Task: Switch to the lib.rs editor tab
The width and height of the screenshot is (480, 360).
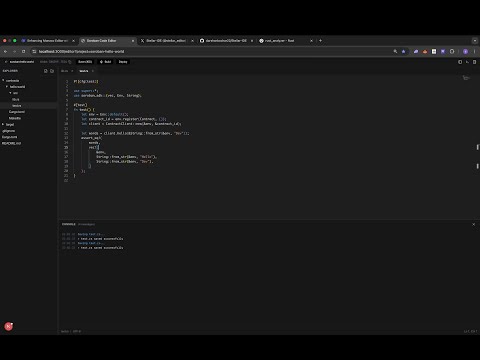Action: 65,71
